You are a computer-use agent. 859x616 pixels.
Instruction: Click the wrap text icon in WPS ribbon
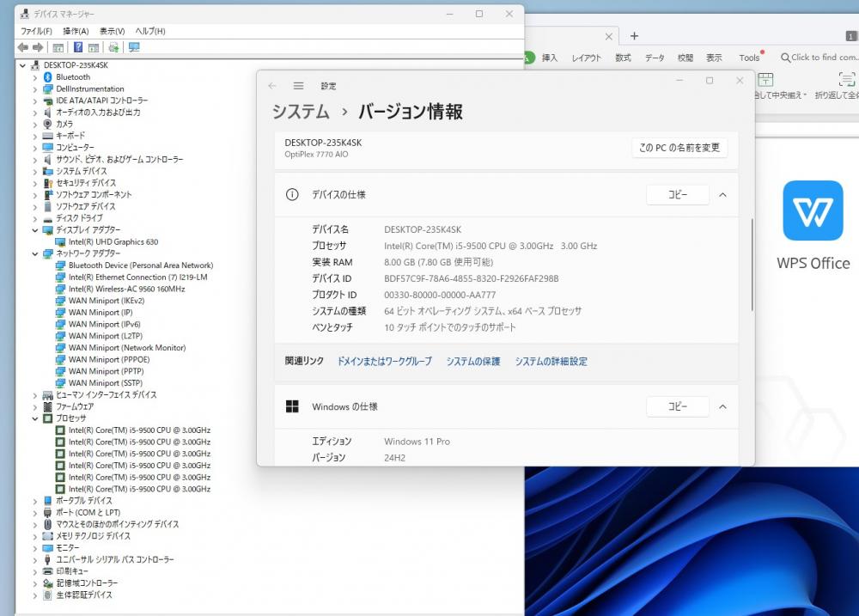(846, 80)
